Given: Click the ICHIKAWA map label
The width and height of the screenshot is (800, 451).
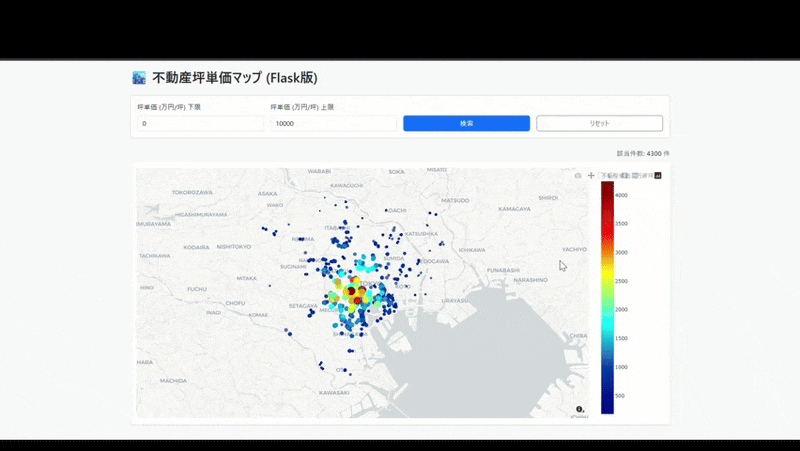Looking at the screenshot, I should [x=472, y=250].
